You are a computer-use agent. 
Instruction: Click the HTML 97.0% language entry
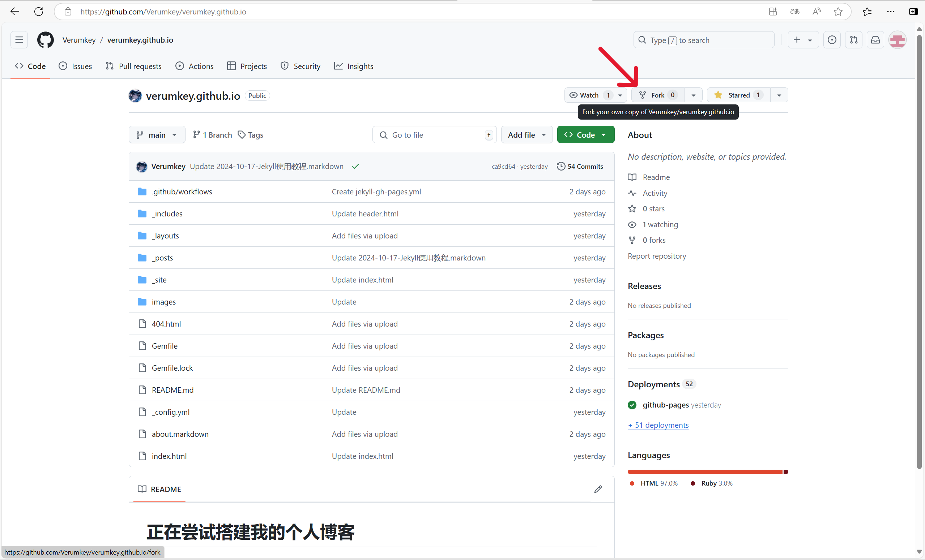click(x=654, y=483)
